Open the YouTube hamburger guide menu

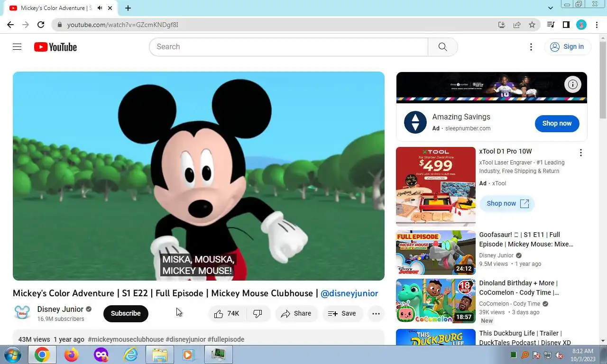point(17,46)
